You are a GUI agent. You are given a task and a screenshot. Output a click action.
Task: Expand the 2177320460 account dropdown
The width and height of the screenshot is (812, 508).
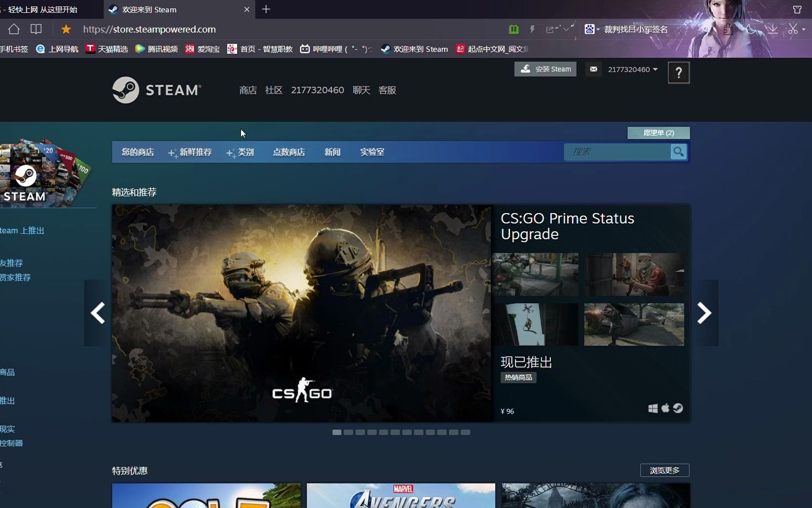[632, 69]
